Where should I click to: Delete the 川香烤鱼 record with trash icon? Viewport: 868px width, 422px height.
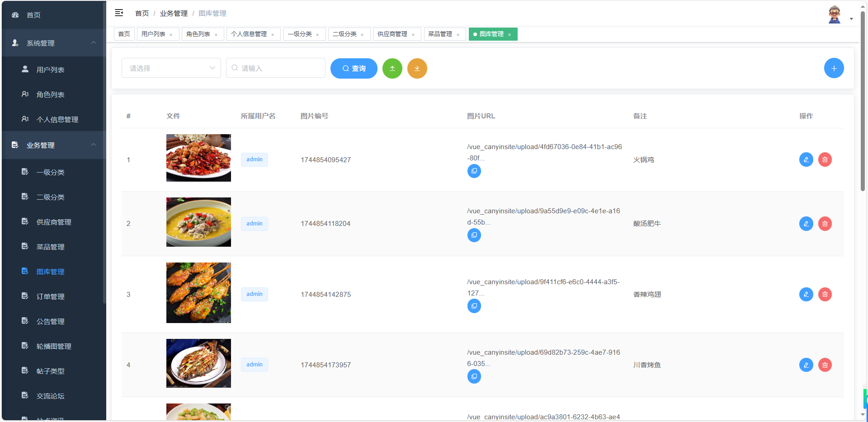pos(825,365)
